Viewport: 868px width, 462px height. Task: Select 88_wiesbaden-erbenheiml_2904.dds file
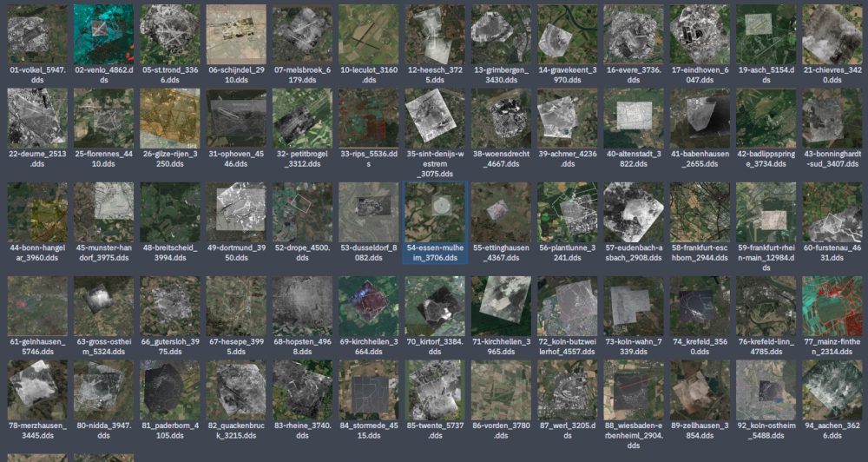pos(634,390)
